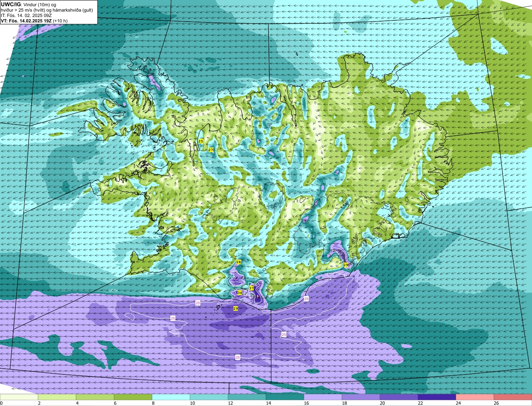Click the 12–14 m/s teal swatch
The width and height of the screenshot is (532, 406).
click(247, 397)
